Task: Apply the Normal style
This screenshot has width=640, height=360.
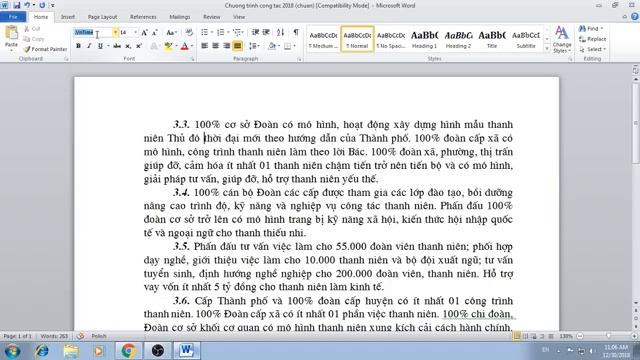Action: coord(357,39)
